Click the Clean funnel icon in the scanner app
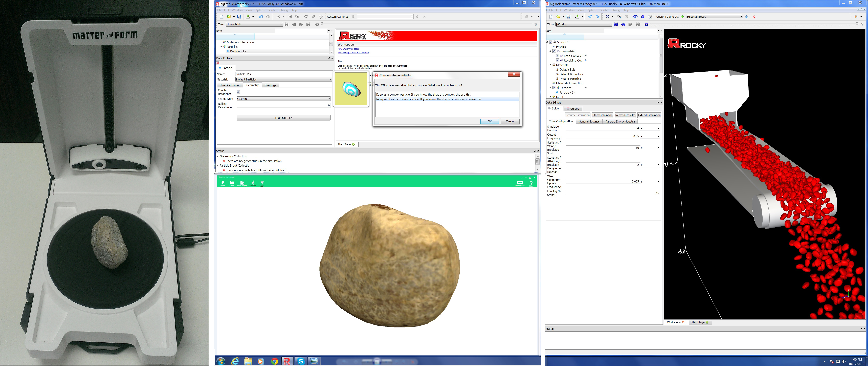The width and height of the screenshot is (868, 366). pyautogui.click(x=262, y=183)
